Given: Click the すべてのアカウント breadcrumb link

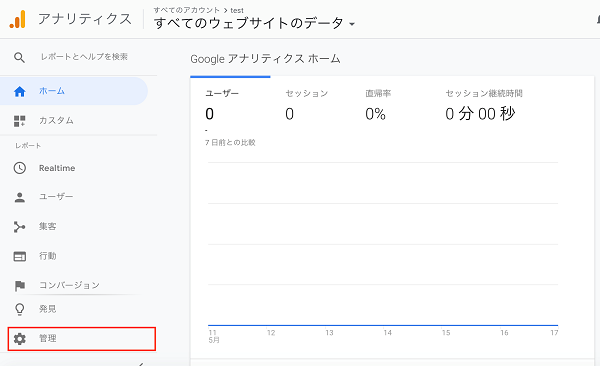Looking at the screenshot, I should click(187, 10).
